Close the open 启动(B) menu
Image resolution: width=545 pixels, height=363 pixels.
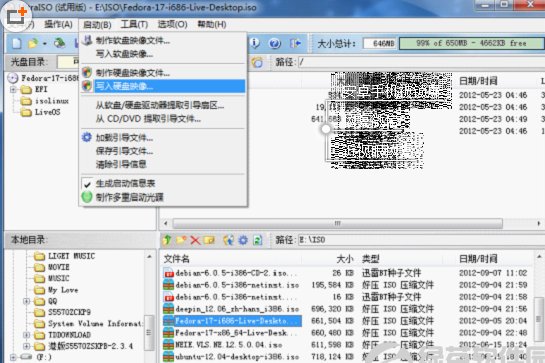coord(97,25)
